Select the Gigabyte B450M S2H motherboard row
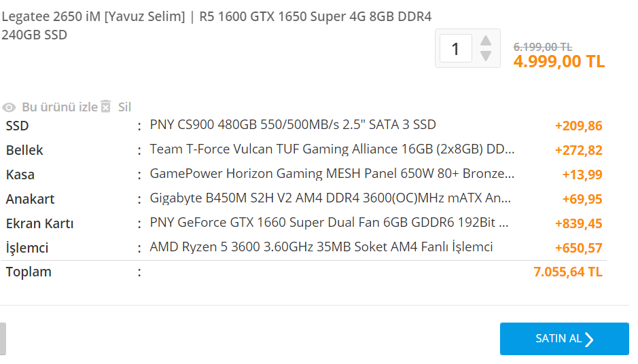The width and height of the screenshot is (638, 364). coord(332,198)
